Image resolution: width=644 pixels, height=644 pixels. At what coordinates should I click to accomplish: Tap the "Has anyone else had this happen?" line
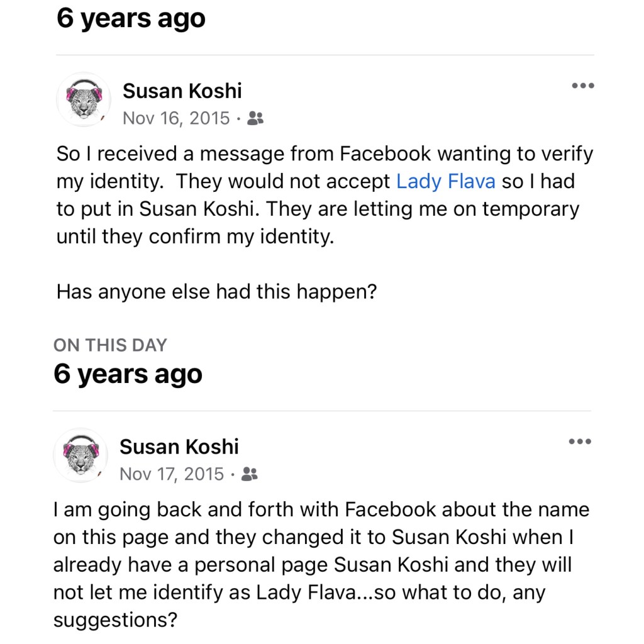click(216, 292)
